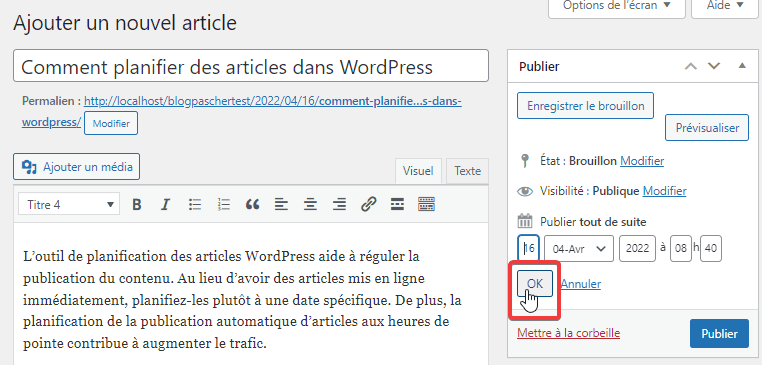Image resolution: width=762 pixels, height=365 pixels.
Task: Open the month dropdown 04-Avr
Action: pos(579,248)
